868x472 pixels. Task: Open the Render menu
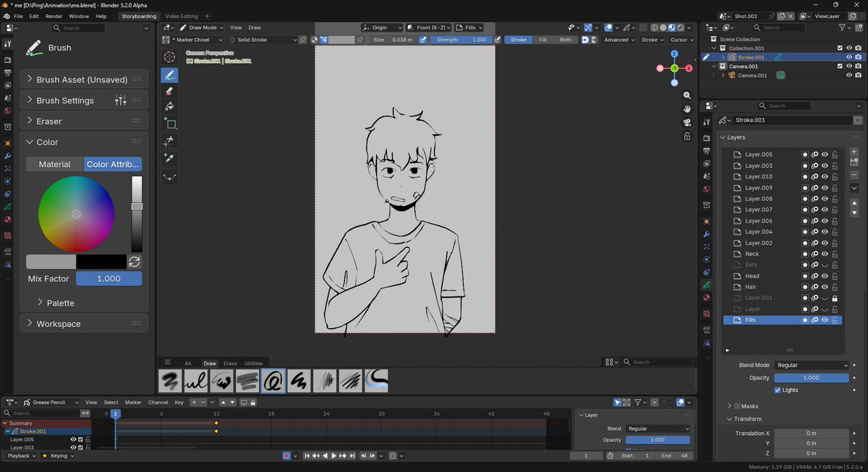click(54, 16)
